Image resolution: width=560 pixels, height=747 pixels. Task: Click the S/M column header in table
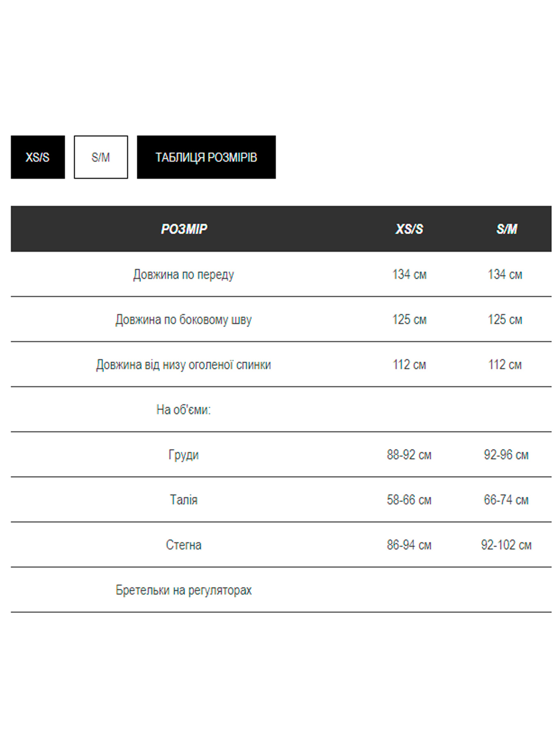[x=506, y=229]
